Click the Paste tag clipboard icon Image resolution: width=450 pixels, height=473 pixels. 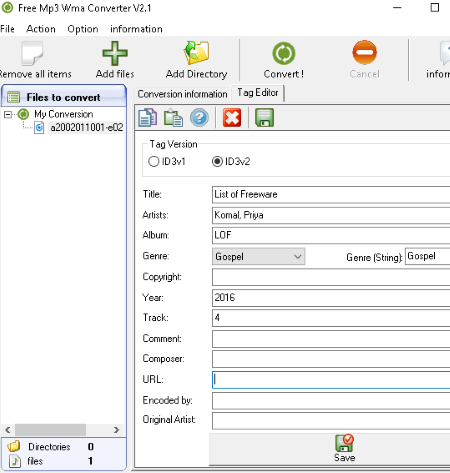pos(173,118)
